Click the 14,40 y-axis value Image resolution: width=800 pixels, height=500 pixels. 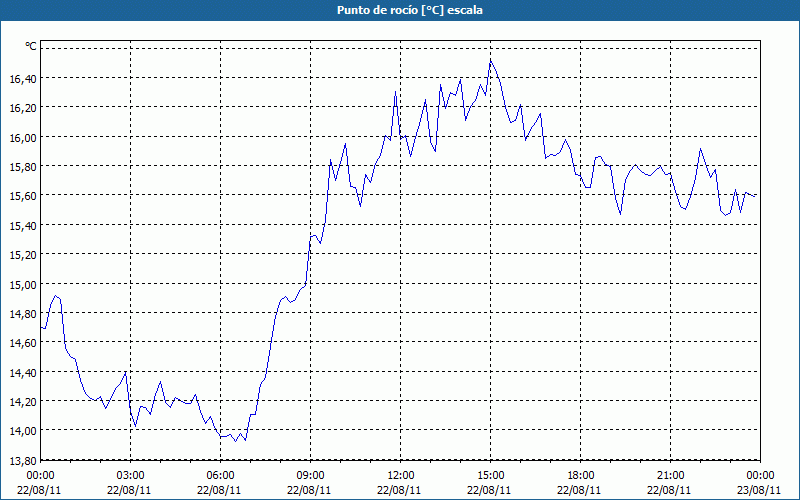[x=23, y=372]
